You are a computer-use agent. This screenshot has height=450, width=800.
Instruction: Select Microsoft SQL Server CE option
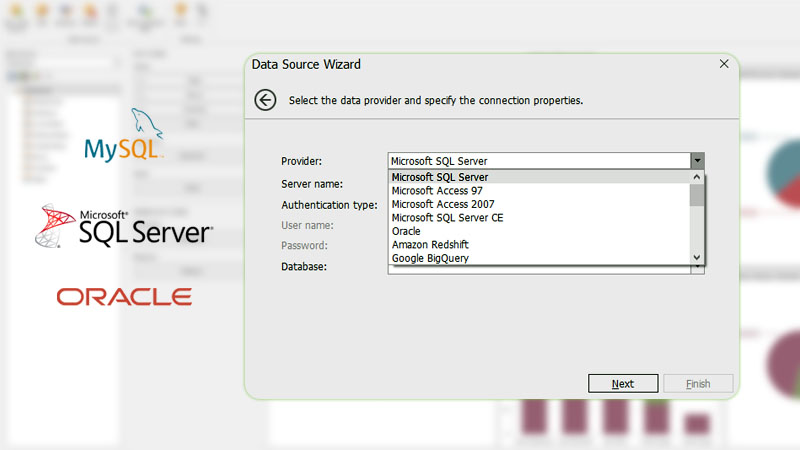coord(540,218)
